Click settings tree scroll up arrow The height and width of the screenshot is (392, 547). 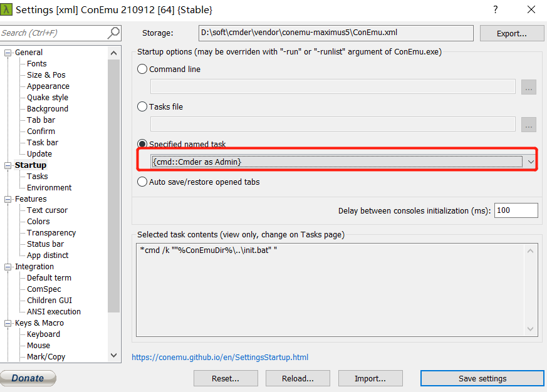point(114,53)
